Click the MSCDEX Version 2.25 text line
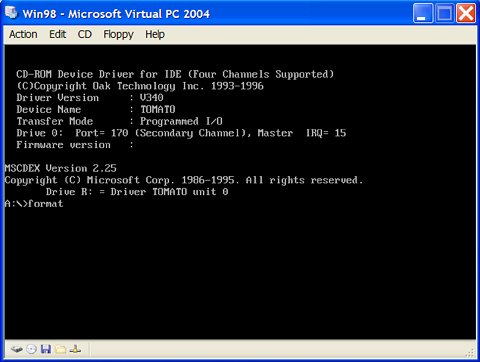 pos(61,168)
